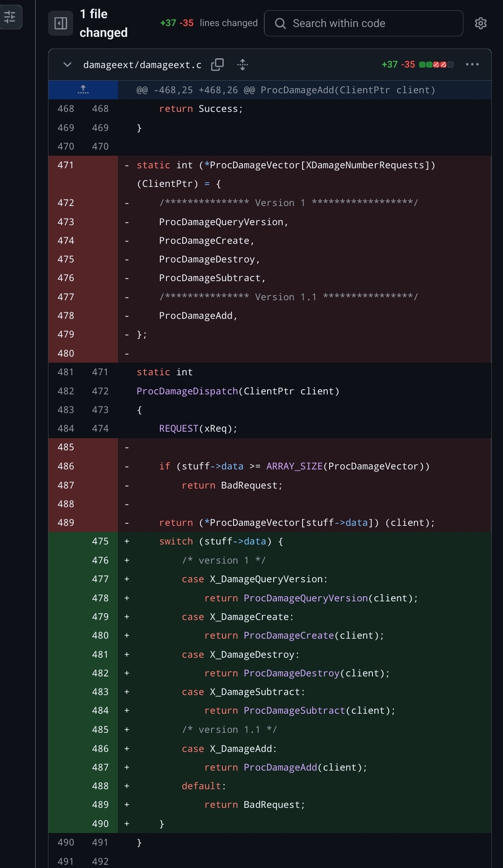Screen dimensions: 503x868
Task: Click 'ProcDamageAdd,' on removed line 478
Action: click(199, 316)
